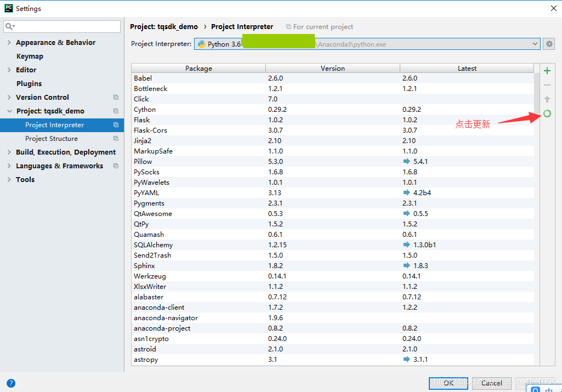This screenshot has width=562, height=392.
Task: Select the QtPy package row
Action: tap(333, 224)
